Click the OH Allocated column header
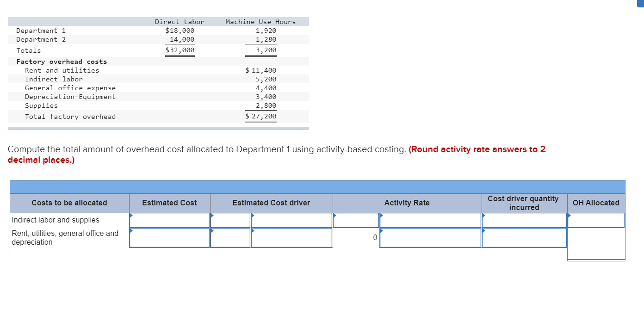This screenshot has width=644, height=315. (x=596, y=203)
